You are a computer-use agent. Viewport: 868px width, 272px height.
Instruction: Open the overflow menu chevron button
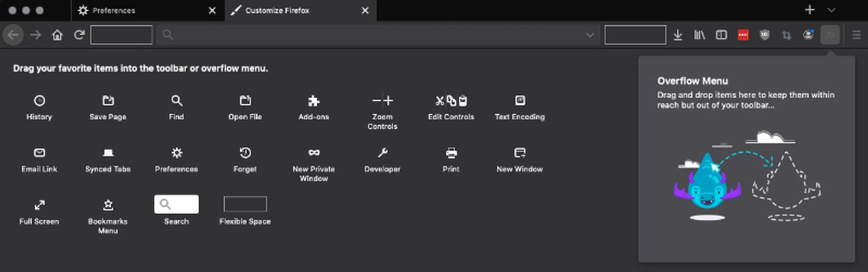click(830, 35)
